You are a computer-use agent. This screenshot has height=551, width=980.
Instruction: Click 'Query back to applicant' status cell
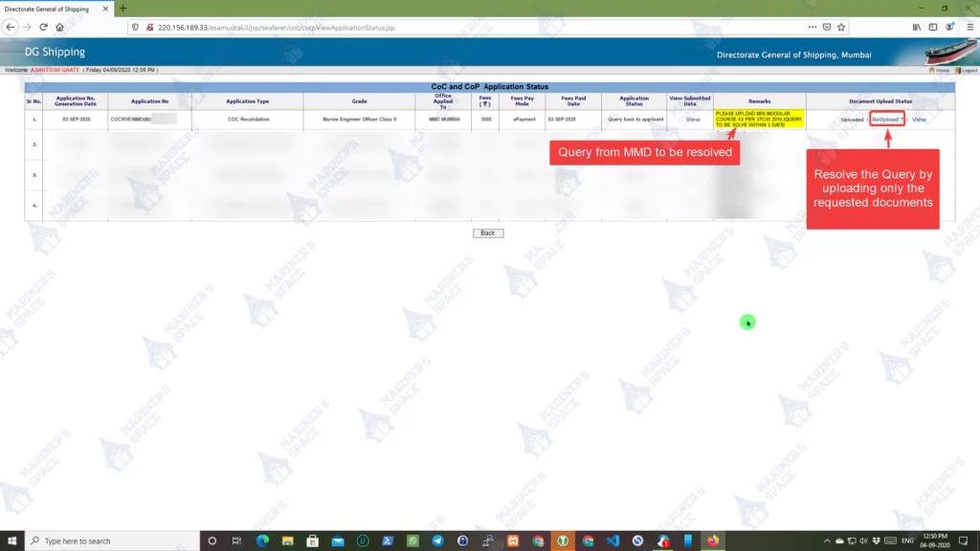pyautogui.click(x=635, y=120)
